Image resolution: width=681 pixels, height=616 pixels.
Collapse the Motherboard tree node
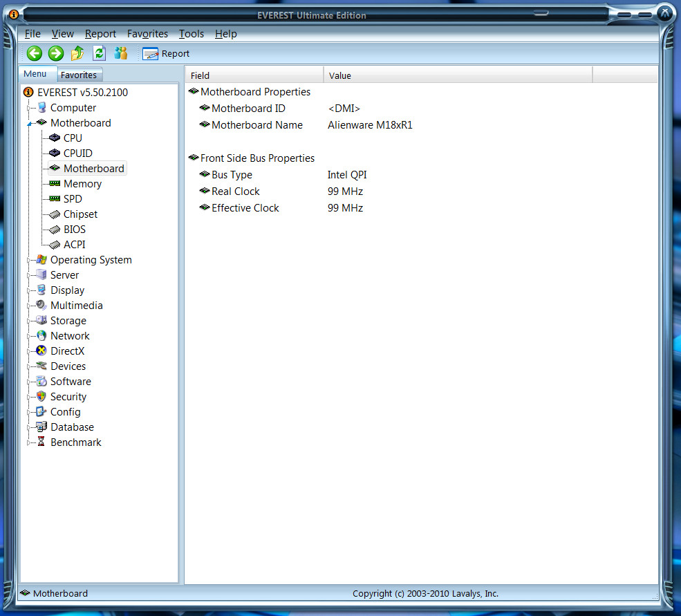coord(30,124)
